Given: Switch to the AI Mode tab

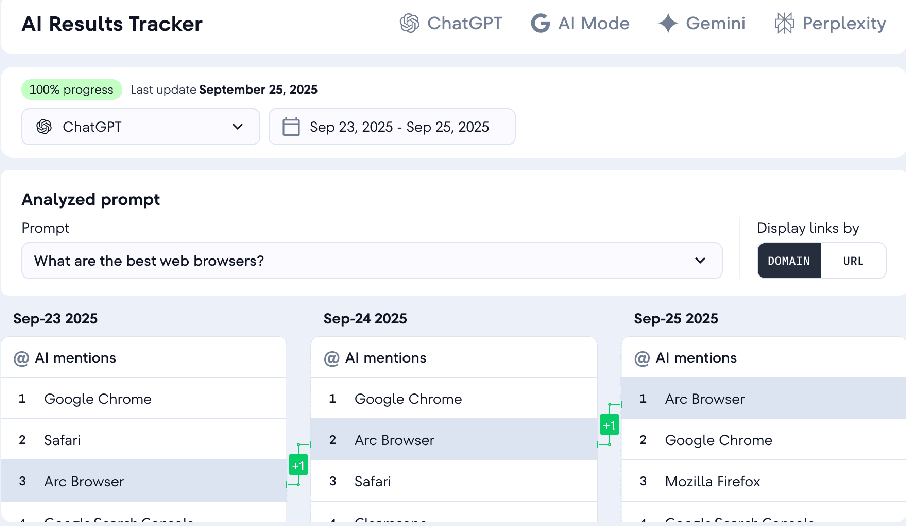Looking at the screenshot, I should tap(580, 23).
